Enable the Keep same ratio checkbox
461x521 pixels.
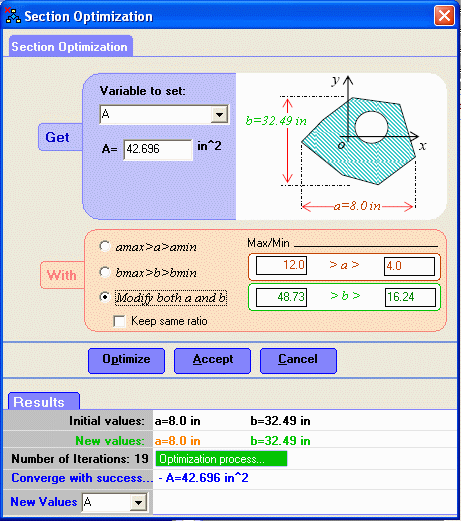click(x=119, y=321)
